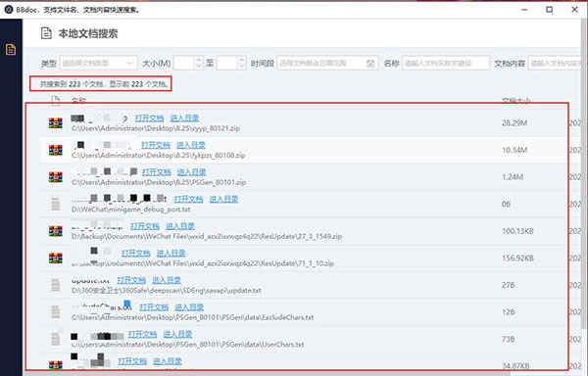Viewport: 588px width, 376px height.
Task: Click text file icon of ExcludeChars.txt row
Action: coord(56,312)
